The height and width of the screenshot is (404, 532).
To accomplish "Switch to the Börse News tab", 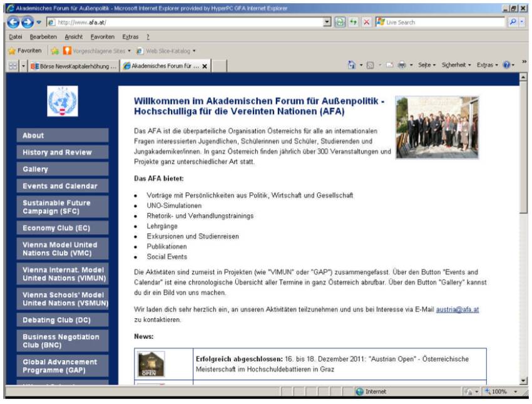I will 74,66.
